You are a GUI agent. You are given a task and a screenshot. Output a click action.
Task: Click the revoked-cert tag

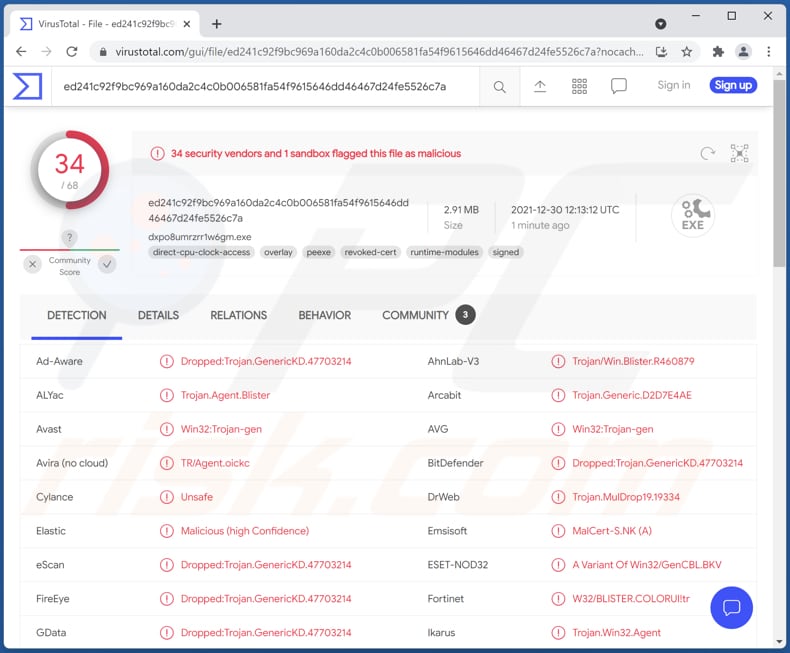click(370, 252)
